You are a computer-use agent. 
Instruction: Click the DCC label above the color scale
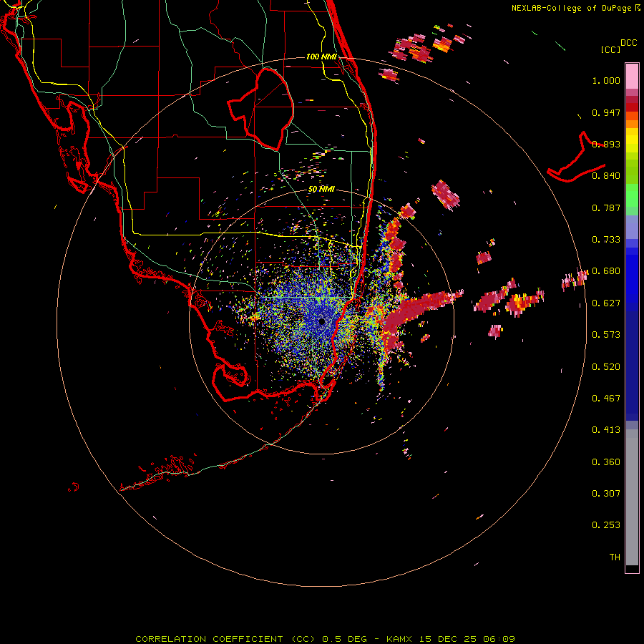click(x=628, y=43)
